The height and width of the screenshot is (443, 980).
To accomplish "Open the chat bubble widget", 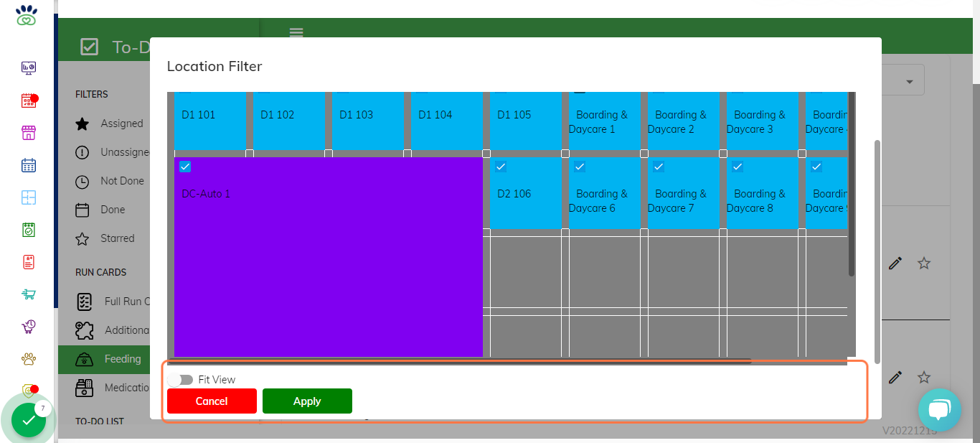I will [x=939, y=410].
